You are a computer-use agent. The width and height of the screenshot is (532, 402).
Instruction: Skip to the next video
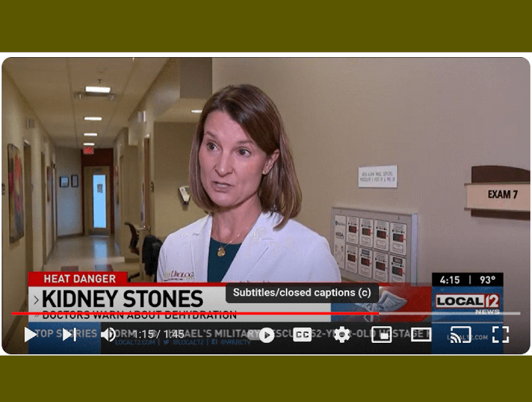69,335
